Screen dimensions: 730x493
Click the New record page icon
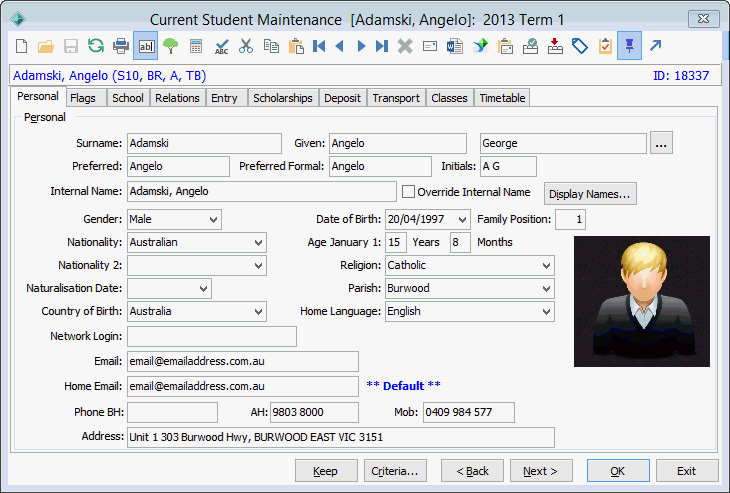coord(21,46)
